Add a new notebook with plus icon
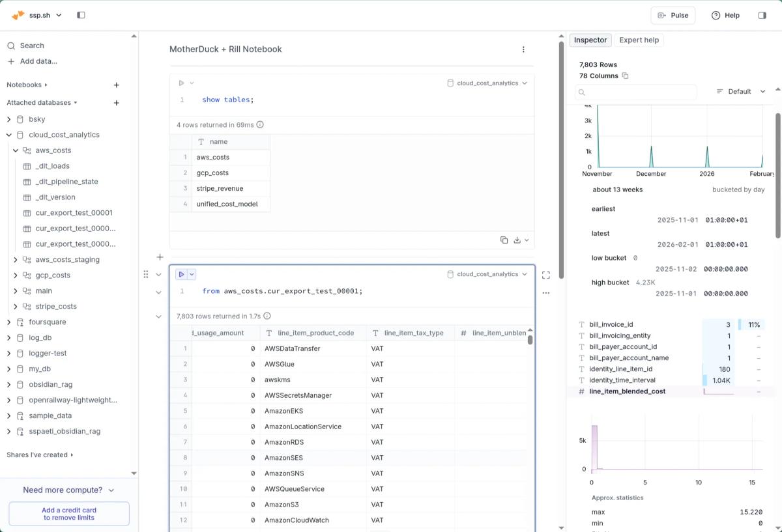Screen dimensions: 782x532 pyautogui.click(x=117, y=85)
